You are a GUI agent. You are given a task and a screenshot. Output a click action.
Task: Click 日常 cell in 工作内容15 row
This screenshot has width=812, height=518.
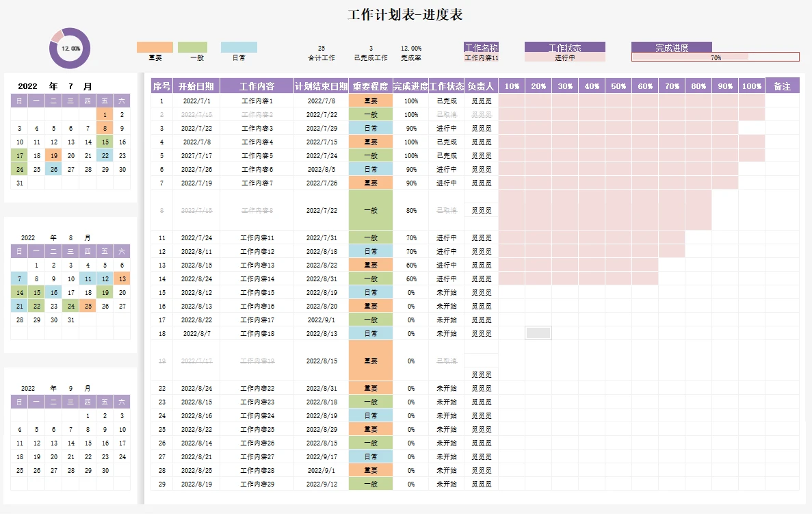[370, 293]
